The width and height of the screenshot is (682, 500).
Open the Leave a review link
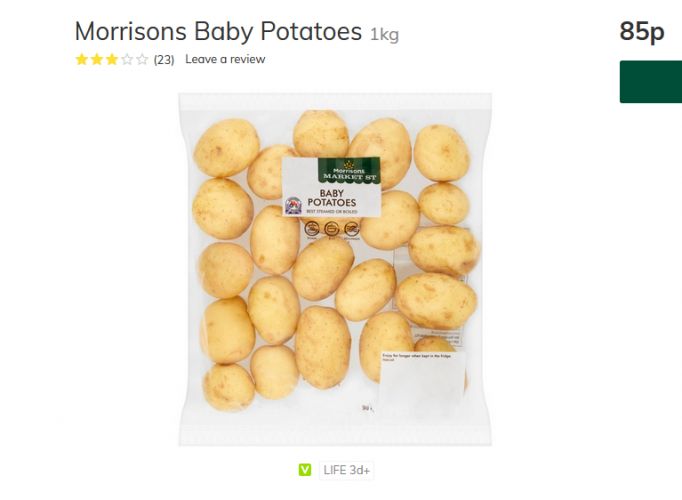click(225, 59)
